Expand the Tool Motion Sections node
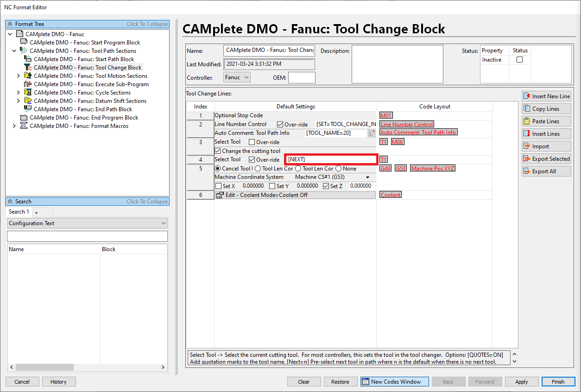The width and height of the screenshot is (581, 392). pyautogui.click(x=19, y=76)
